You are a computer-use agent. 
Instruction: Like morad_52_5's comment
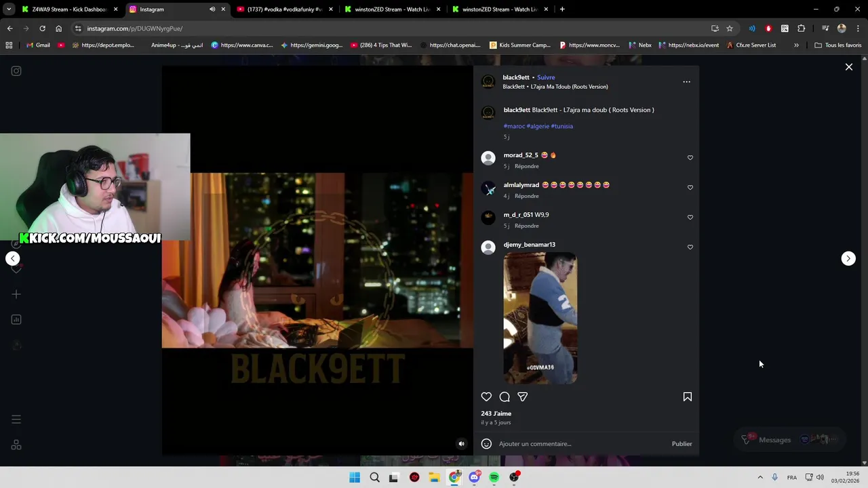click(690, 157)
